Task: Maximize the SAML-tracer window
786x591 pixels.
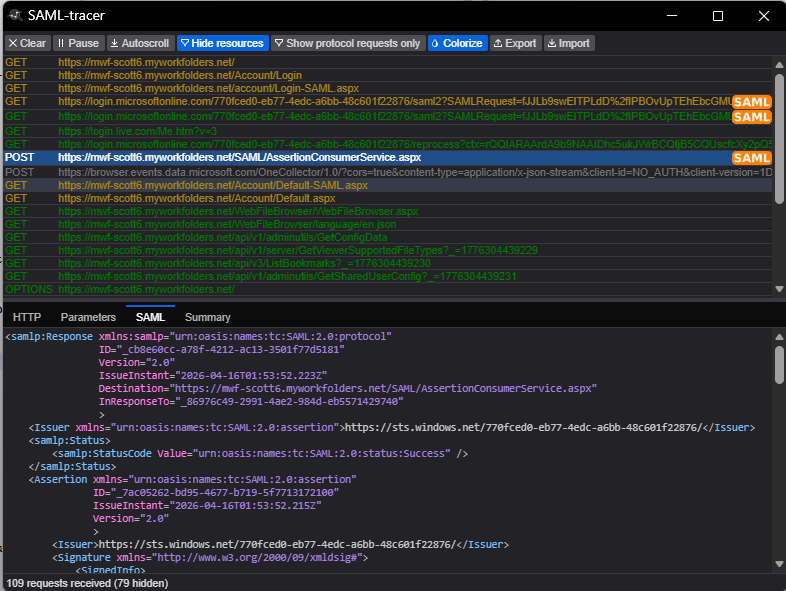Action: tap(717, 16)
